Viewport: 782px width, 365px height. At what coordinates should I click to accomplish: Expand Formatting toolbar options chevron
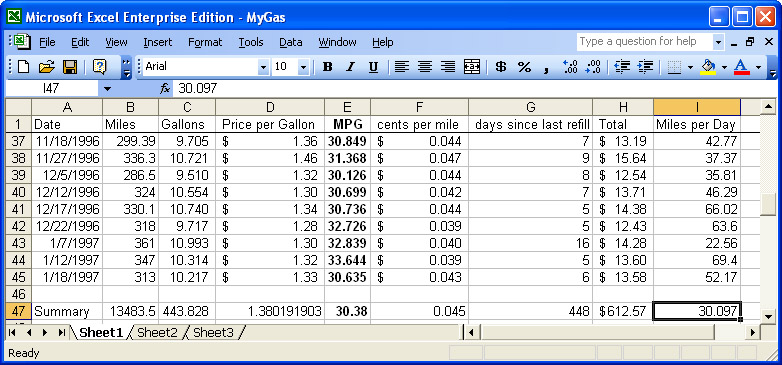click(x=773, y=67)
